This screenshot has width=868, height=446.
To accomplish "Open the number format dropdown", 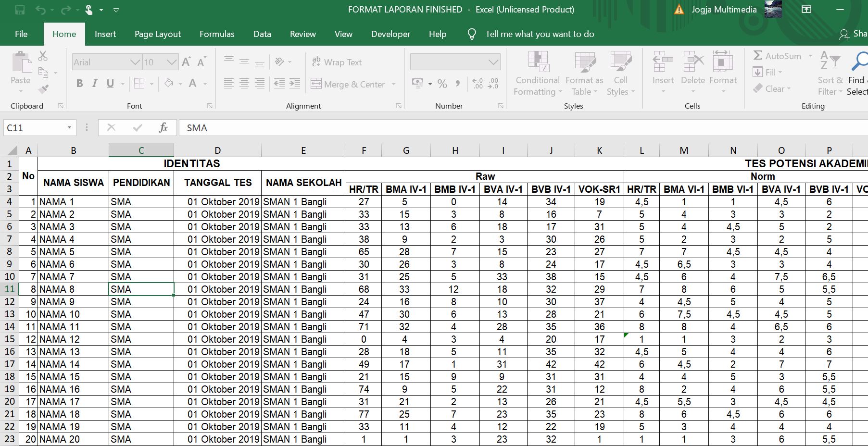I will coord(493,62).
